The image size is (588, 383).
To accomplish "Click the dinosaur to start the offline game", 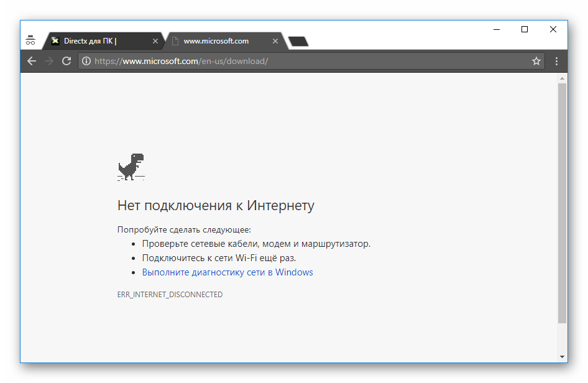I will coord(131,167).
